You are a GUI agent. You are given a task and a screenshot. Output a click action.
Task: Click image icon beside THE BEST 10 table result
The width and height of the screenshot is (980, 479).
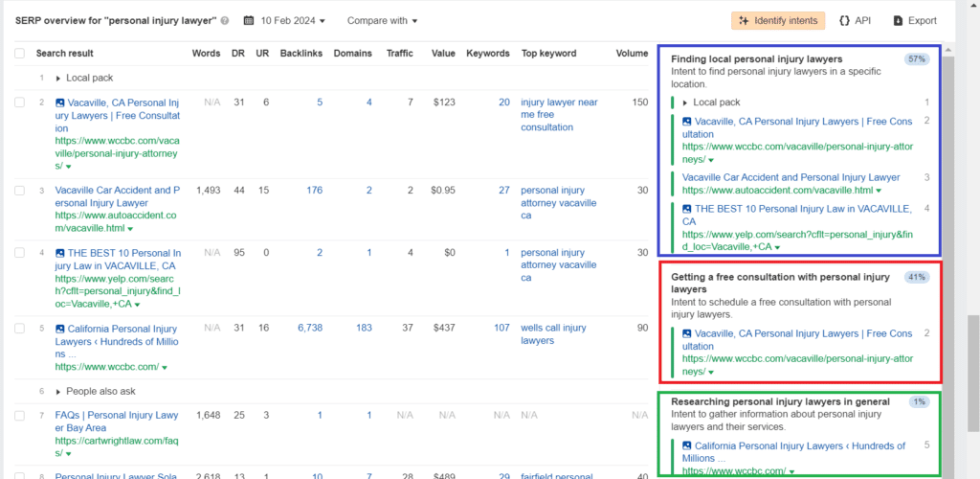pyautogui.click(x=60, y=253)
